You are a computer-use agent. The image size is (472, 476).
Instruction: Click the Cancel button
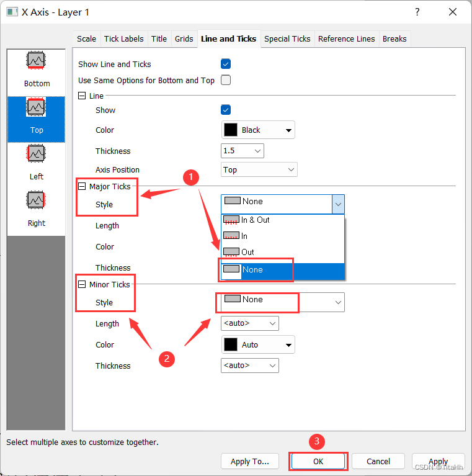[x=378, y=462]
